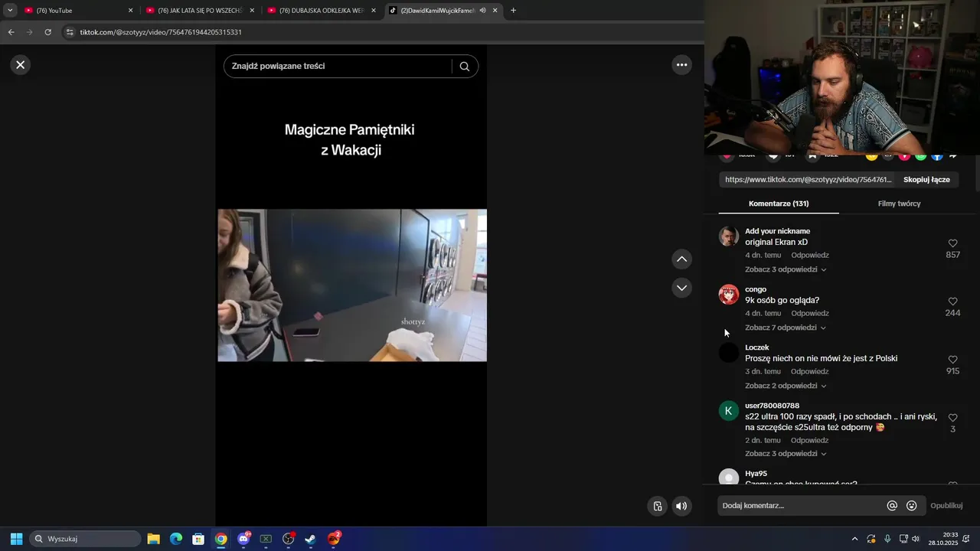Go to previous video with up arrow

681,259
